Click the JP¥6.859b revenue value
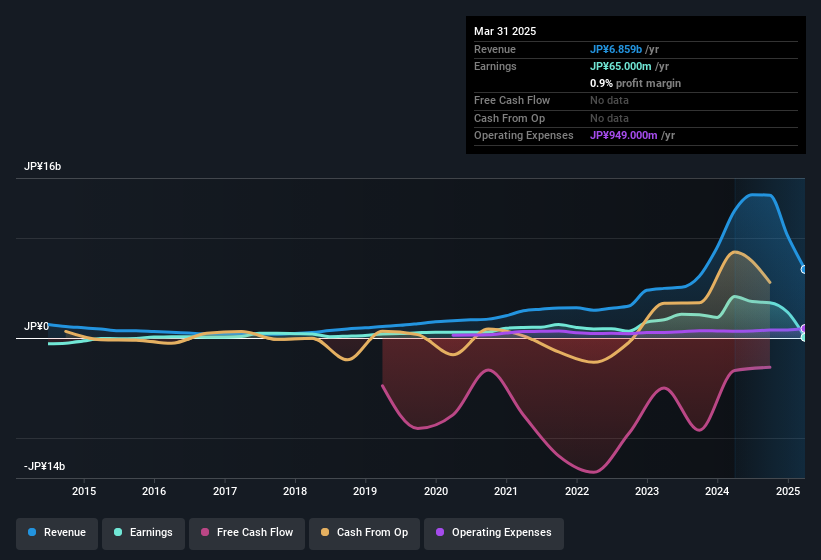 [x=616, y=49]
